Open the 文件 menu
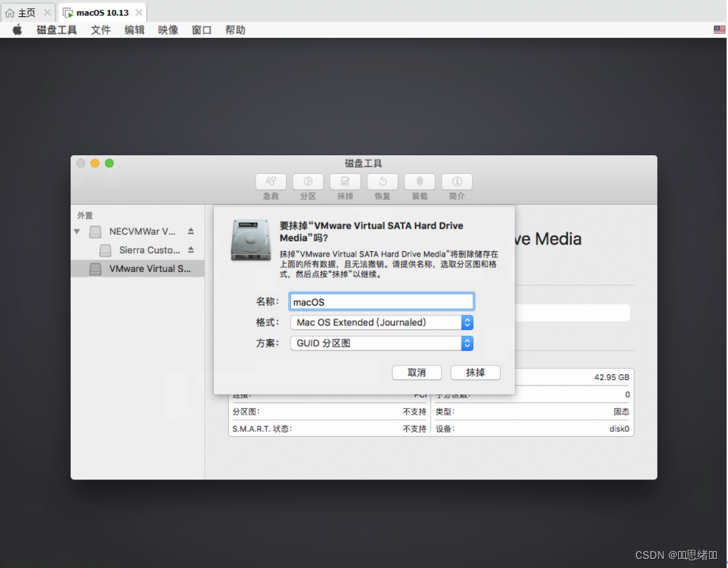The height and width of the screenshot is (568, 728). 101,30
